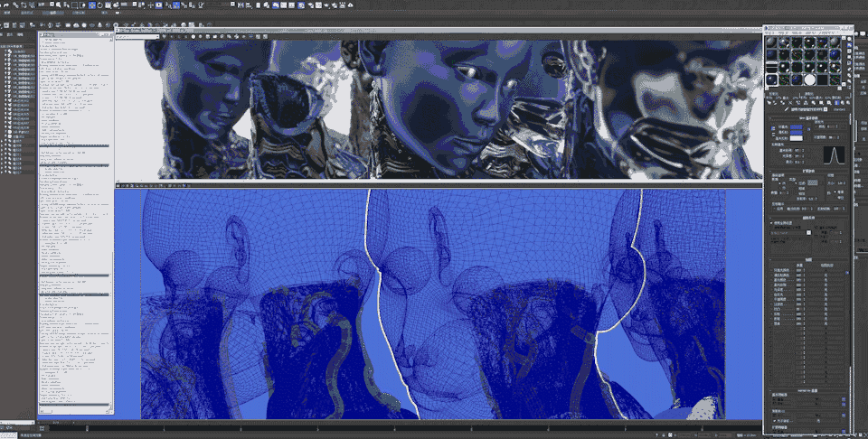
Task: Toggle highlighted Show End Result icon
Action: (x=836, y=103)
